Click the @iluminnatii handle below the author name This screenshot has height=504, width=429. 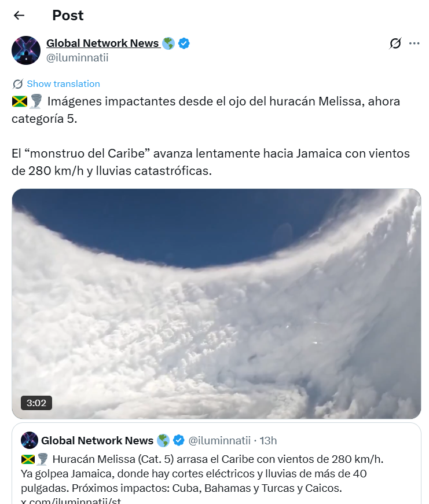77,57
